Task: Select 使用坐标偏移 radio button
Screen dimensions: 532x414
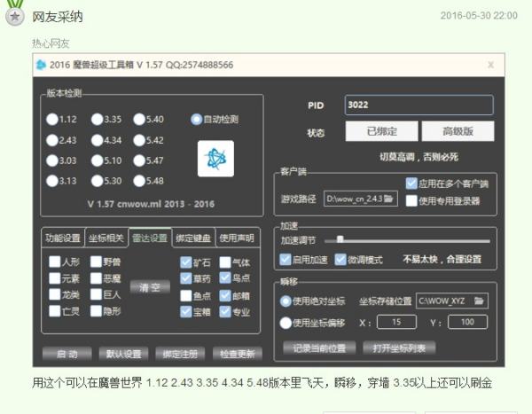Action: point(286,323)
